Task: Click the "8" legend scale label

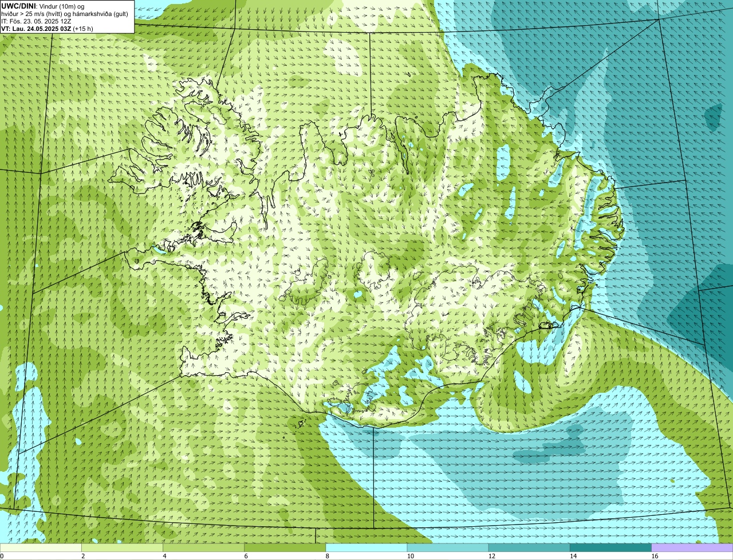Action: click(x=327, y=556)
